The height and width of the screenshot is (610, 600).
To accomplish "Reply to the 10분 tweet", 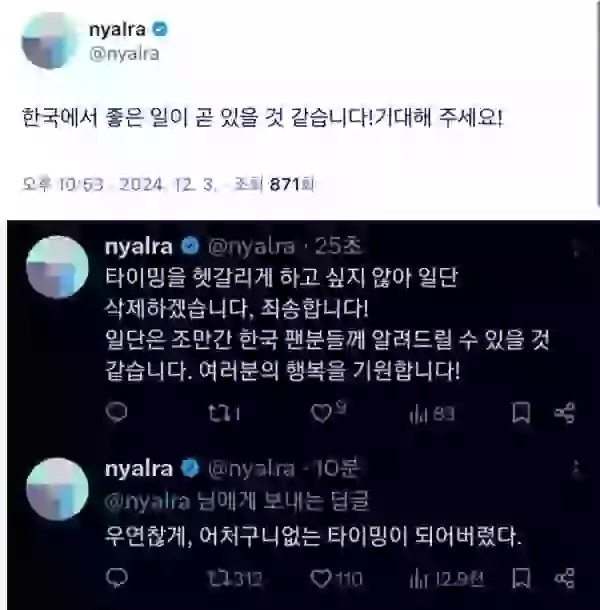I will pyautogui.click(x=116, y=578).
